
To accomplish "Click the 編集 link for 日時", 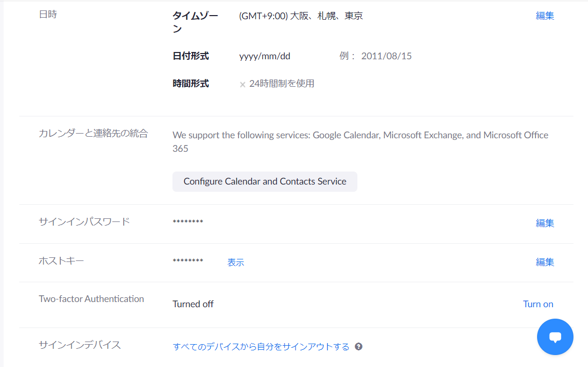I will pos(545,16).
